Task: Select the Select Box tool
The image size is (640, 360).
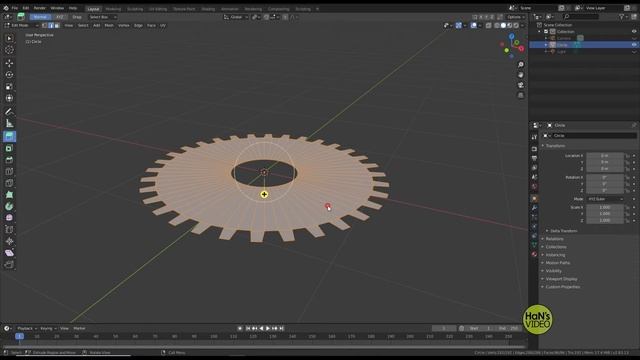Action: (9, 38)
